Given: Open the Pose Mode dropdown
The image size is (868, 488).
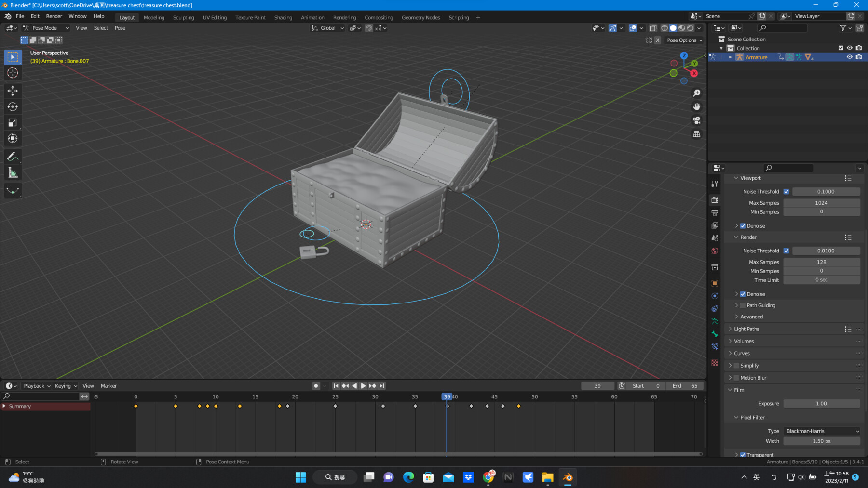Looking at the screenshot, I should point(46,27).
